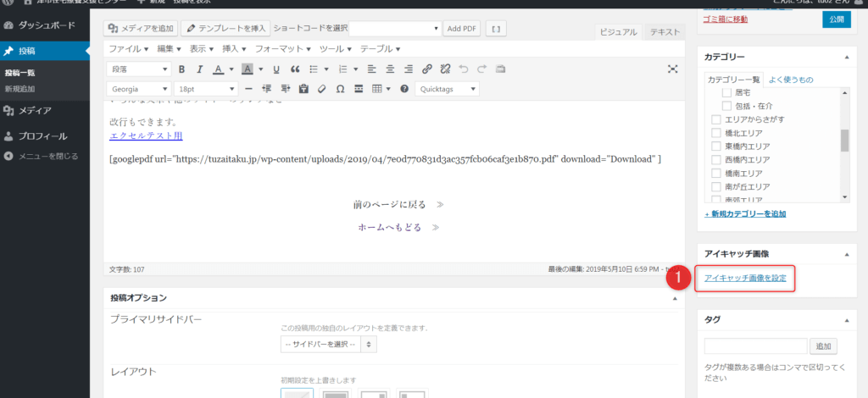Apply italic formatting with the I icon
This screenshot has width=868, height=398.
199,69
